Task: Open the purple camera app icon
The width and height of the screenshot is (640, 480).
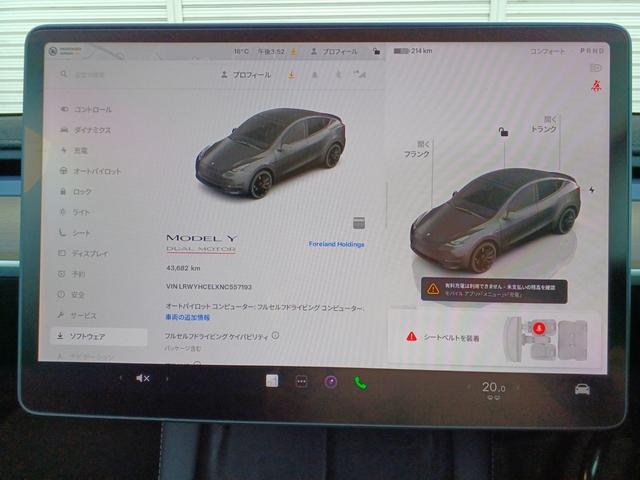Action: click(x=331, y=382)
